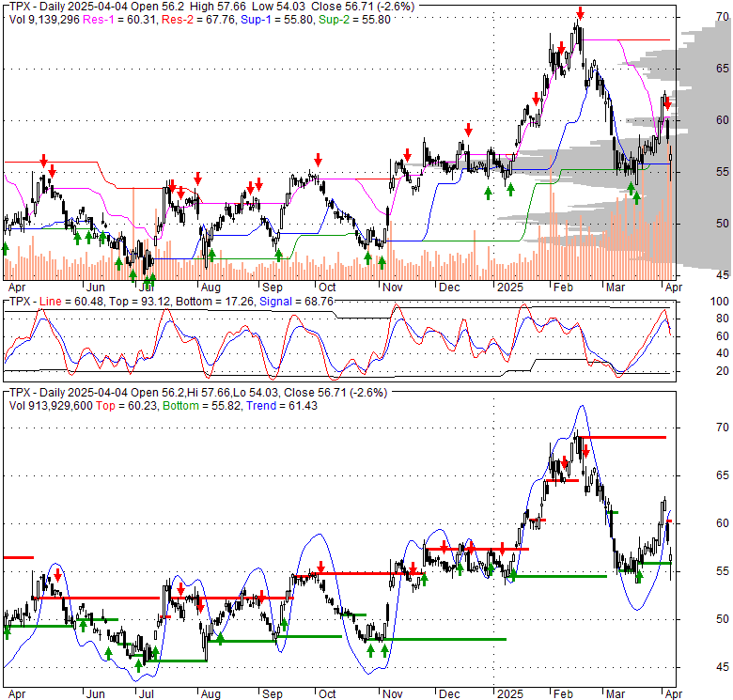Click the 70 price label on top chart
The height and width of the screenshot is (700, 733).
pyautogui.click(x=723, y=17)
